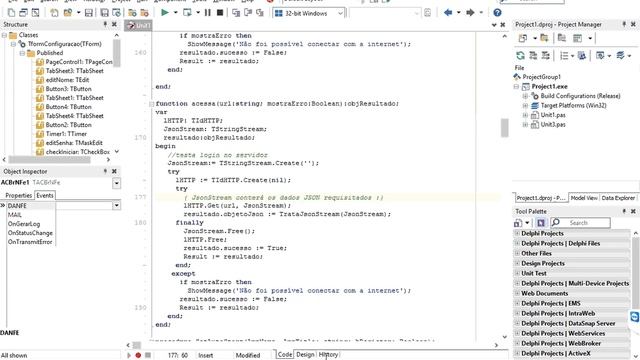Screen dimensions: 640x360
Task: Open the Data Explorer tab
Action: 618,198
